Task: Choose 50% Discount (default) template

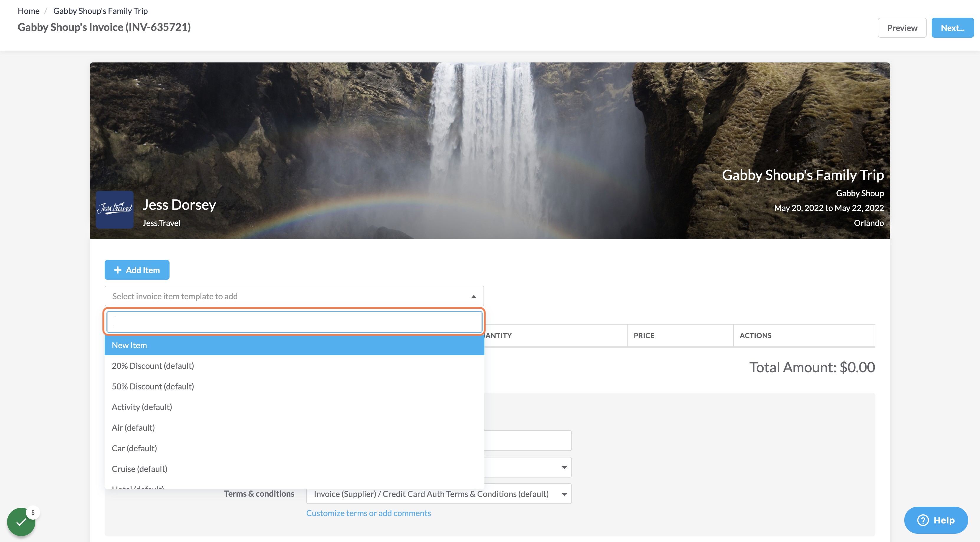Action: pyautogui.click(x=294, y=386)
